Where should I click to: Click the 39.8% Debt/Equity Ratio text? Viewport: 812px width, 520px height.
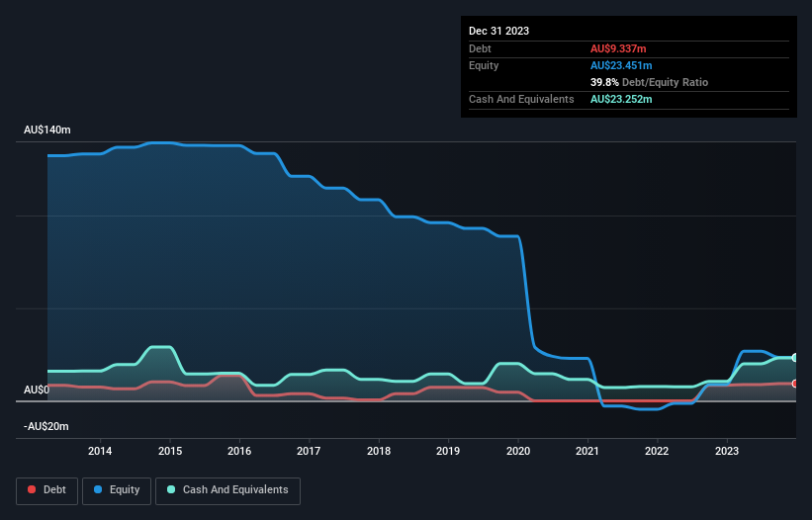tap(649, 82)
